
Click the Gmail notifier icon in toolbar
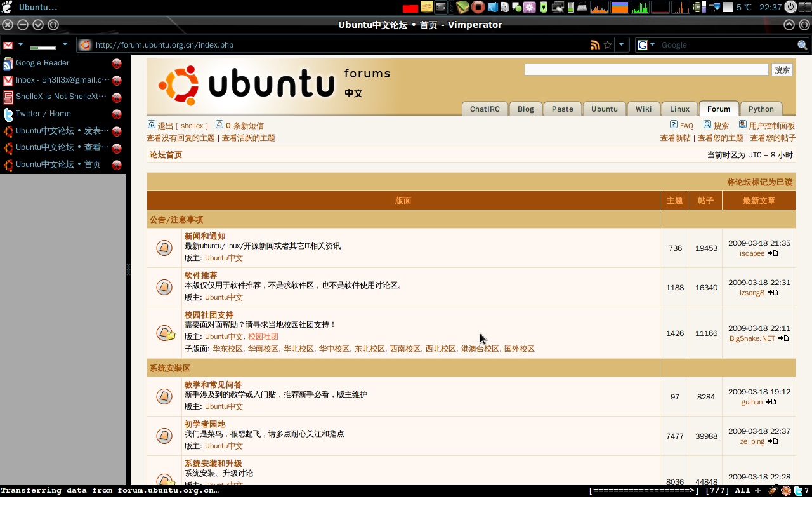8,45
